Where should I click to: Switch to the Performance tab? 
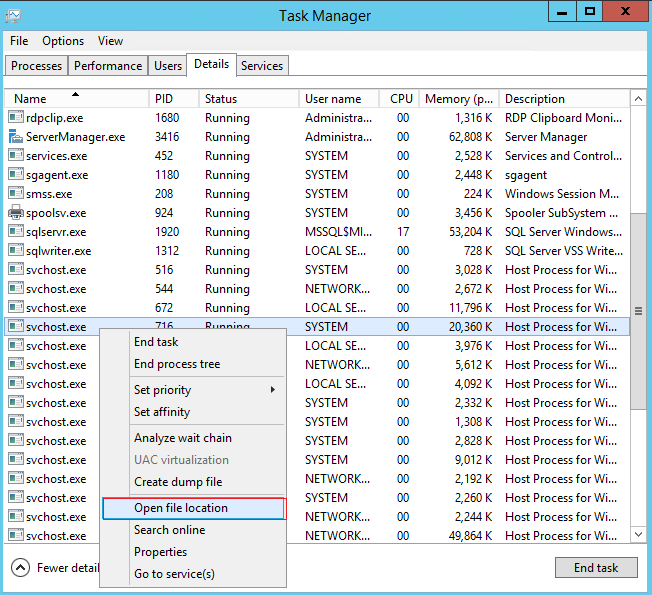(108, 66)
